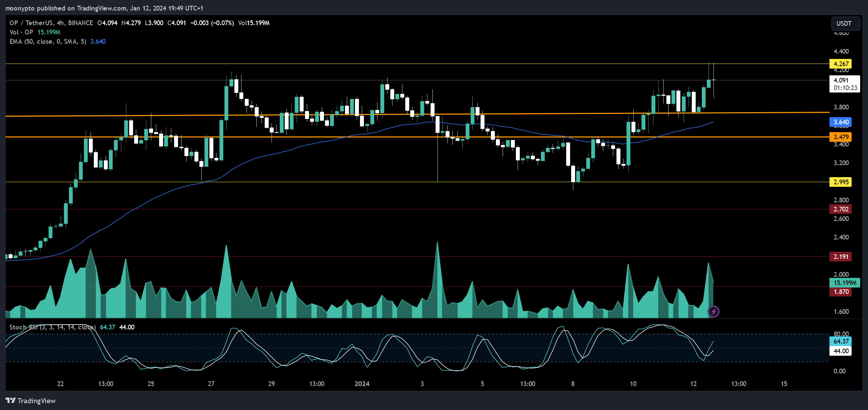This screenshot has height=410, width=868.
Task: Select the 3.640 blue EMA price label
Action: (841, 122)
